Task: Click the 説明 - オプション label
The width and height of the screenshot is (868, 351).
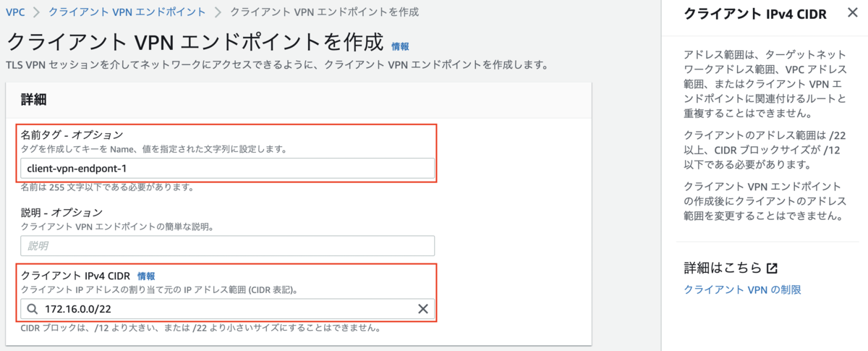Action: click(x=62, y=213)
